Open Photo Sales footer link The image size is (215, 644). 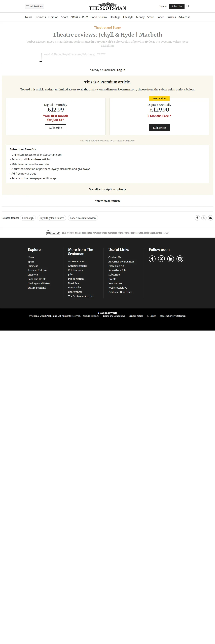click(75, 288)
